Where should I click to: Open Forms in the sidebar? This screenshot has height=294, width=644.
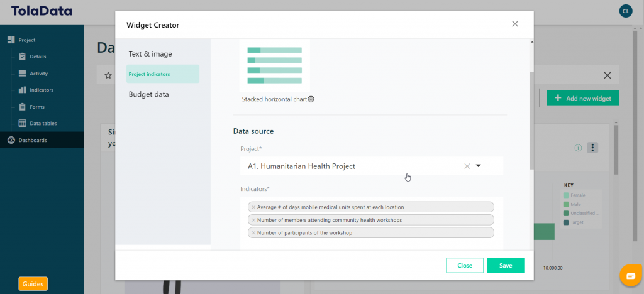pyautogui.click(x=37, y=107)
